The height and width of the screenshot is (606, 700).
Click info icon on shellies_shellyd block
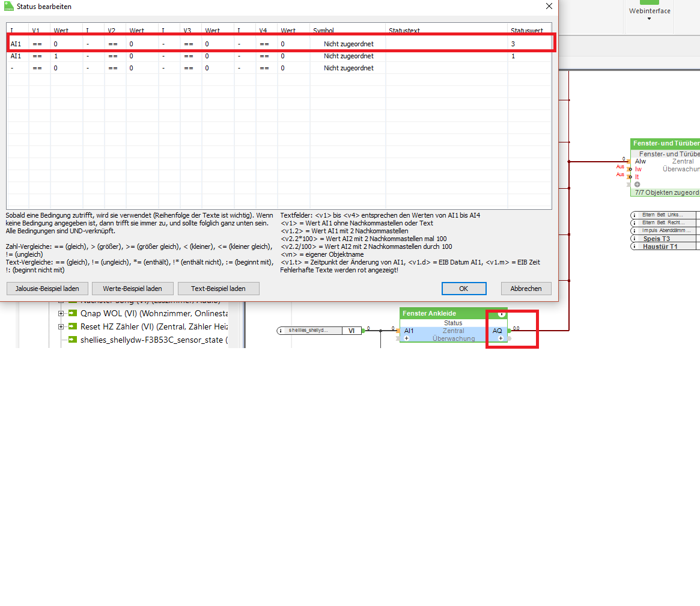pyautogui.click(x=281, y=331)
